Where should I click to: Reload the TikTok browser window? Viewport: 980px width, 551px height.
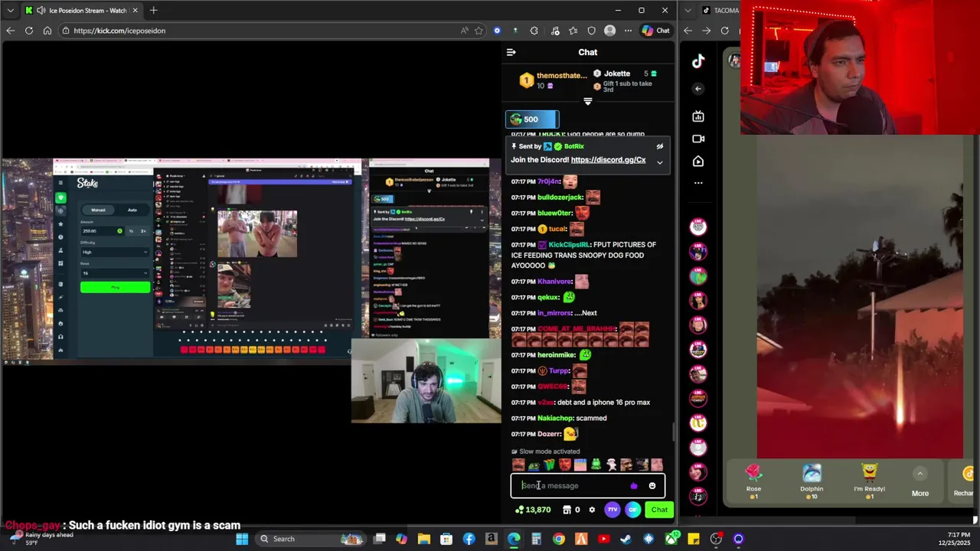[724, 31]
